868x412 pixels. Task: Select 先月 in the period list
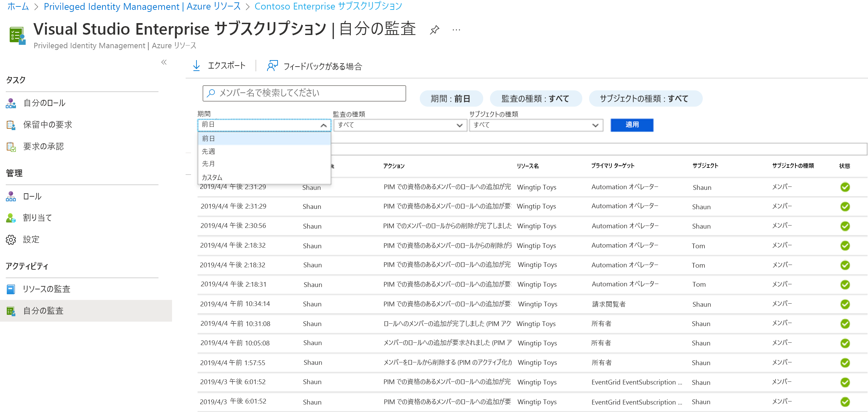pos(264,164)
